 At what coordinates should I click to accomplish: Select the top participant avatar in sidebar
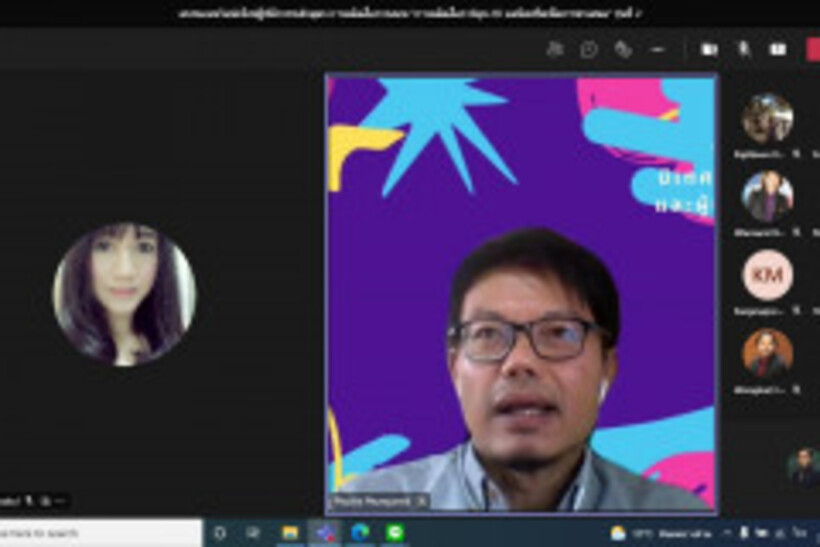coord(767,119)
